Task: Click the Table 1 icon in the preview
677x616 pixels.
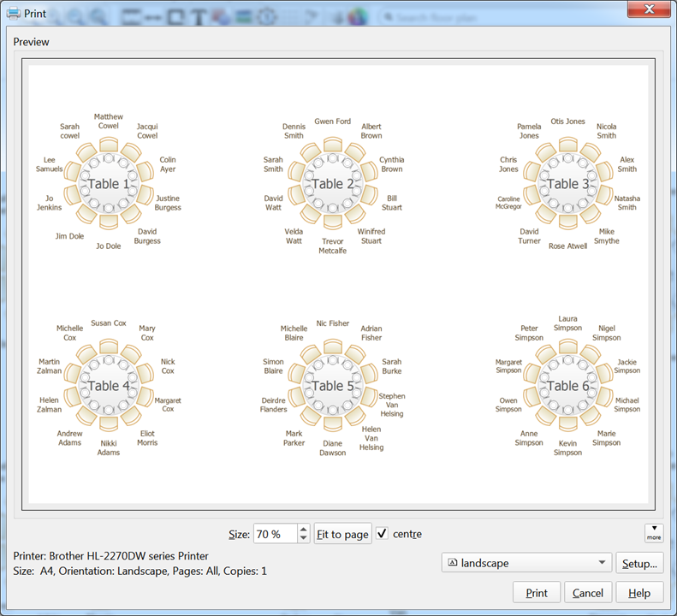Action: click(x=110, y=184)
